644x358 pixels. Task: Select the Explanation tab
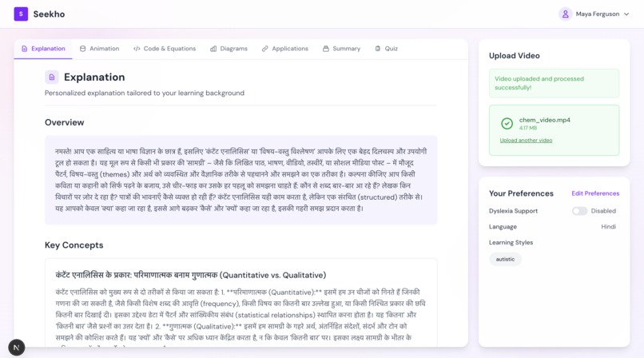(x=43, y=49)
